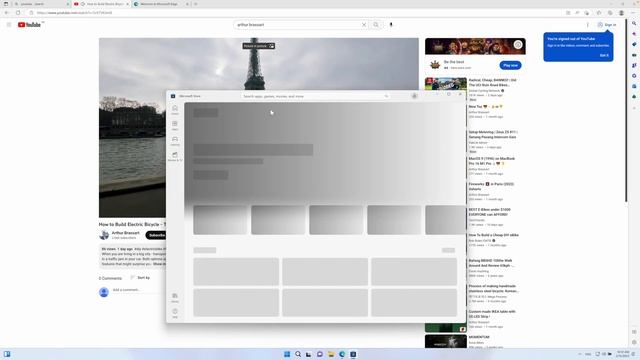Click the Widgets icon on taskbar left
Viewport: 640px width, 360px height.
click(x=7, y=354)
